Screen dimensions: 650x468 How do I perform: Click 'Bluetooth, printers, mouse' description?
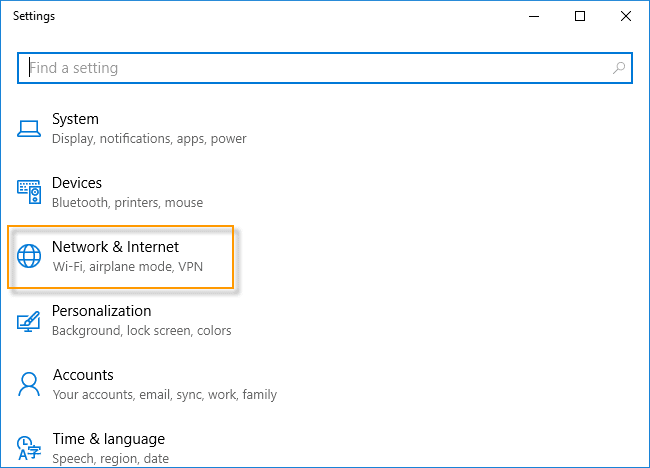[127, 203]
